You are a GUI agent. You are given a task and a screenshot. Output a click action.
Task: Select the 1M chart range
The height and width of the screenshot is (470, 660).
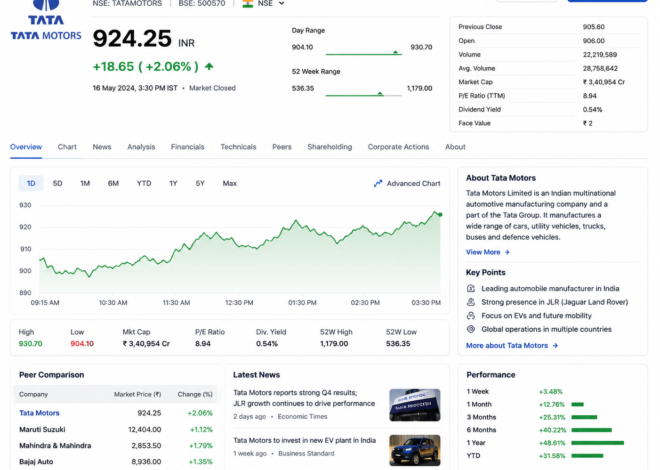[85, 183]
